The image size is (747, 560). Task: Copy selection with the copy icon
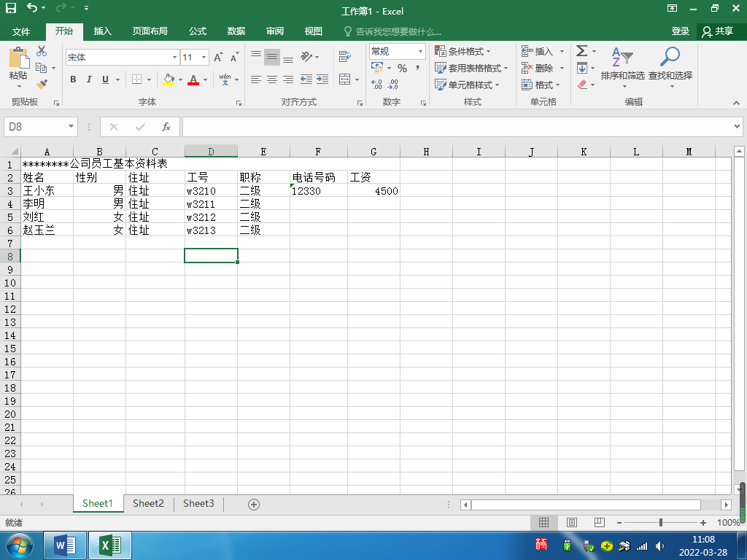click(x=42, y=68)
